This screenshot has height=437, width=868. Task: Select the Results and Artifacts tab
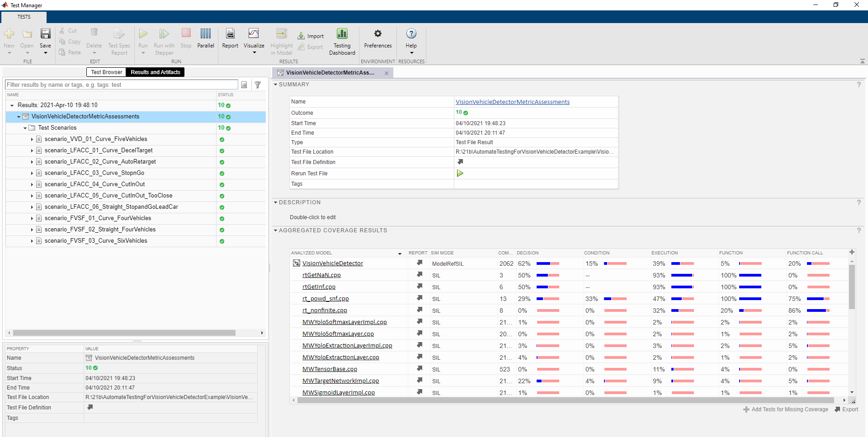tap(155, 72)
